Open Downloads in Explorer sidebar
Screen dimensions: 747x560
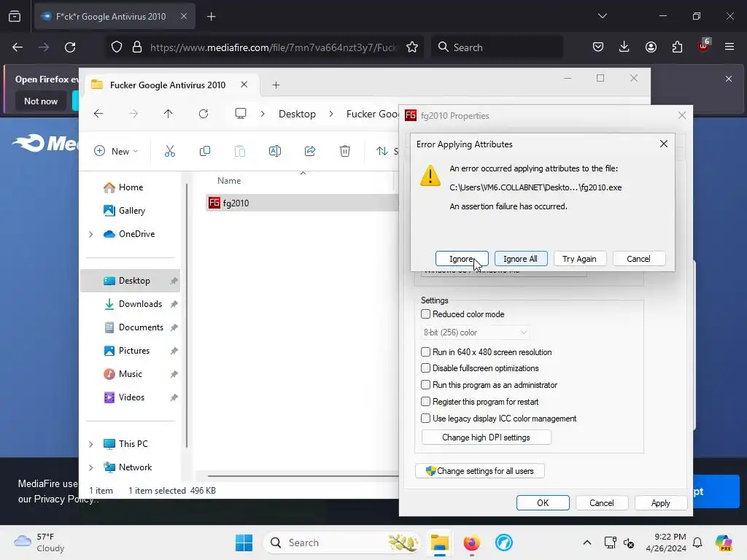coord(140,304)
